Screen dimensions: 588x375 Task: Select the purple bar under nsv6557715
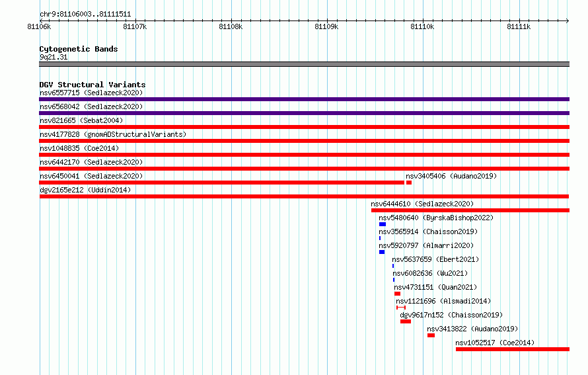(304, 99)
